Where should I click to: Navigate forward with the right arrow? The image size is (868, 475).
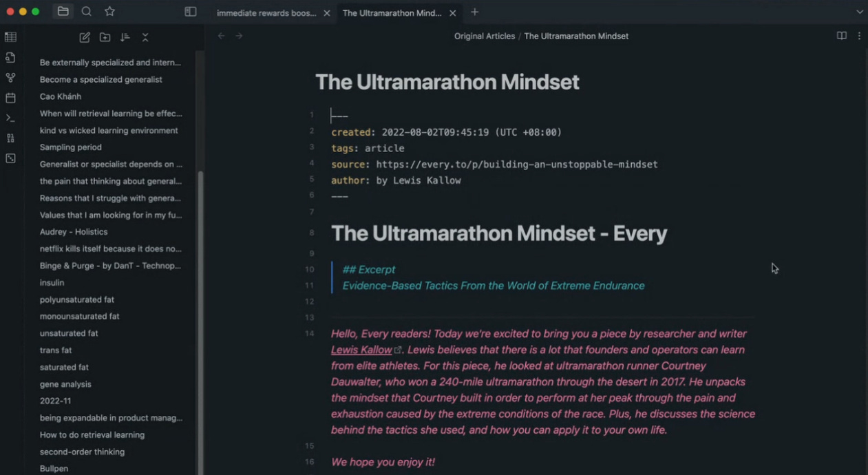(x=239, y=36)
